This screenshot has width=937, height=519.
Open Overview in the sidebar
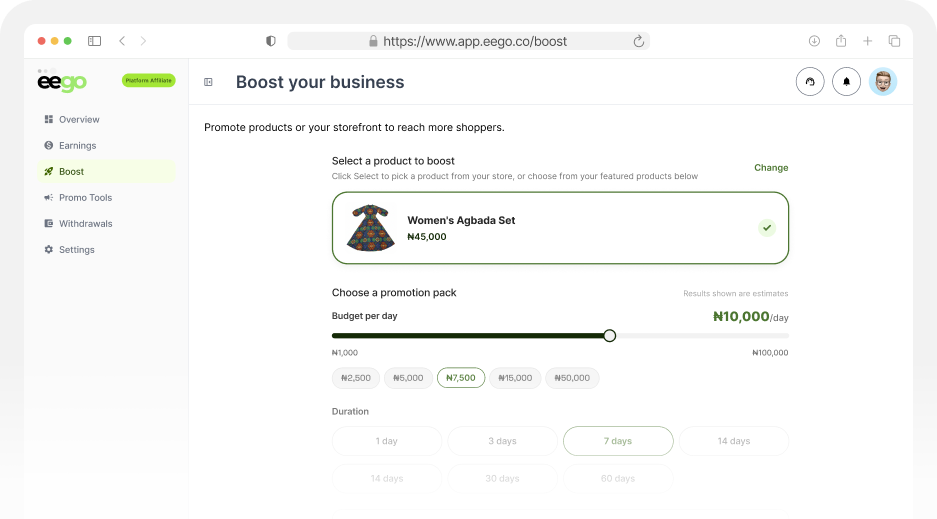click(x=106, y=119)
